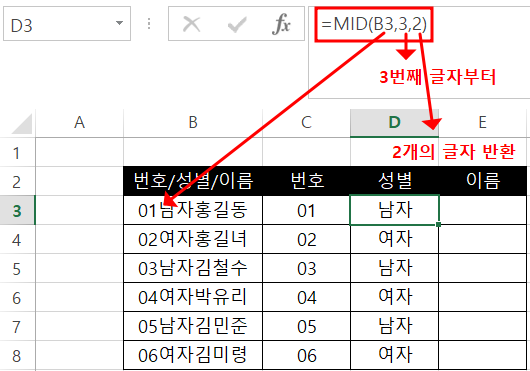Cancel formula entry with the X icon
The width and height of the screenshot is (530, 371).
tap(191, 24)
